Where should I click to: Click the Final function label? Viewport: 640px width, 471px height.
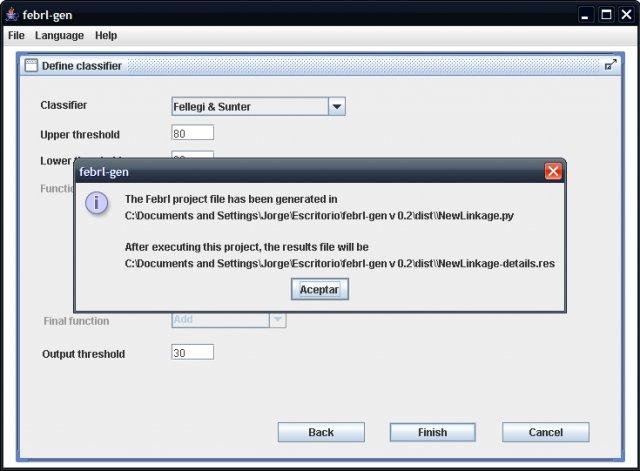76,321
